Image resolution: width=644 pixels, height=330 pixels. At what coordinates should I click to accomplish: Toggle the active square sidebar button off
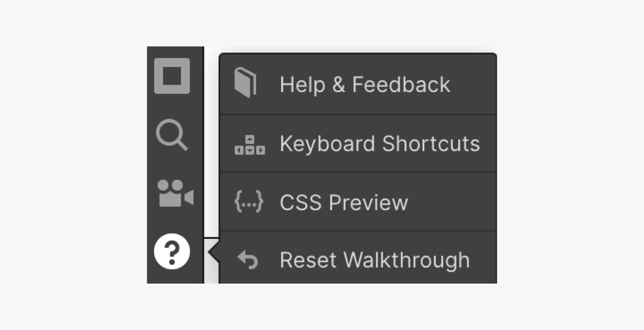point(172,76)
